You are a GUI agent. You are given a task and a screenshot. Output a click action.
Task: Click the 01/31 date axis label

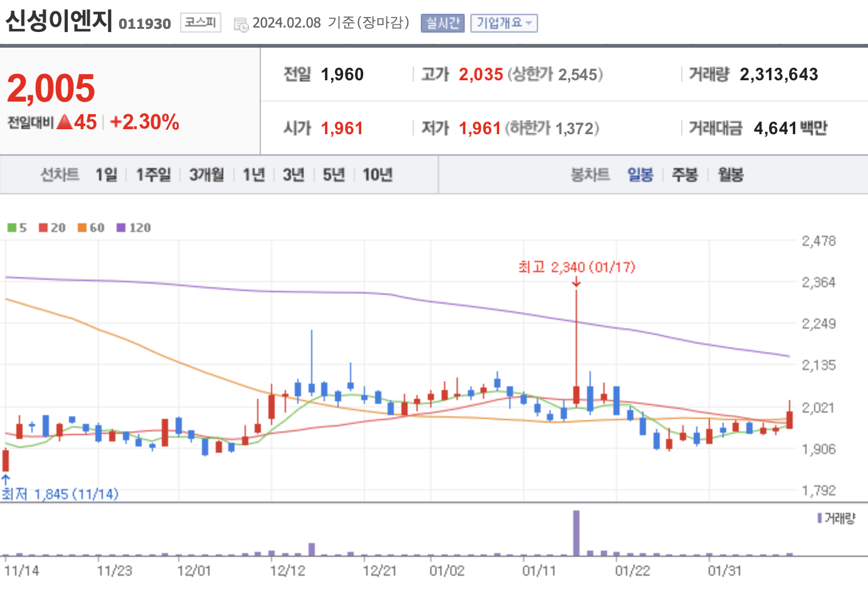pyautogui.click(x=724, y=571)
